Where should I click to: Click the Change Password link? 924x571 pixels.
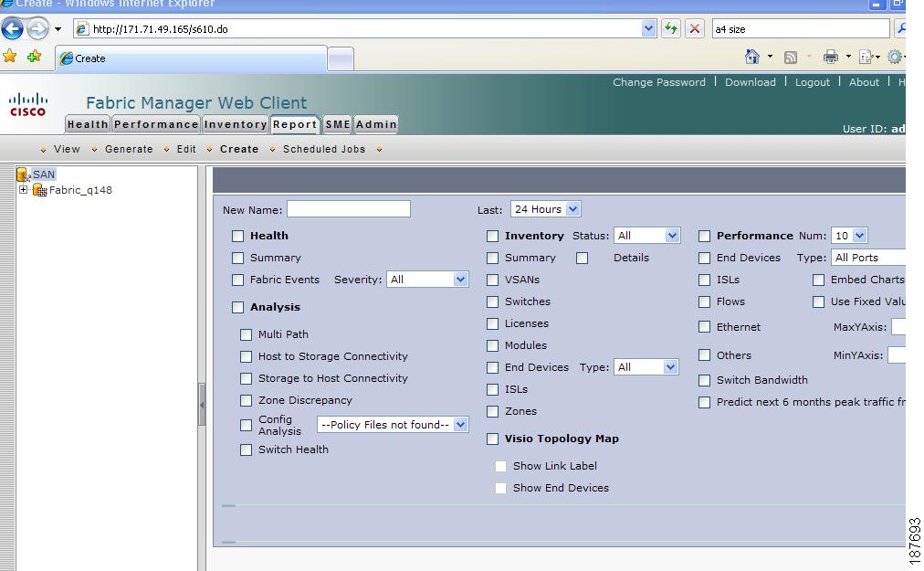[659, 82]
